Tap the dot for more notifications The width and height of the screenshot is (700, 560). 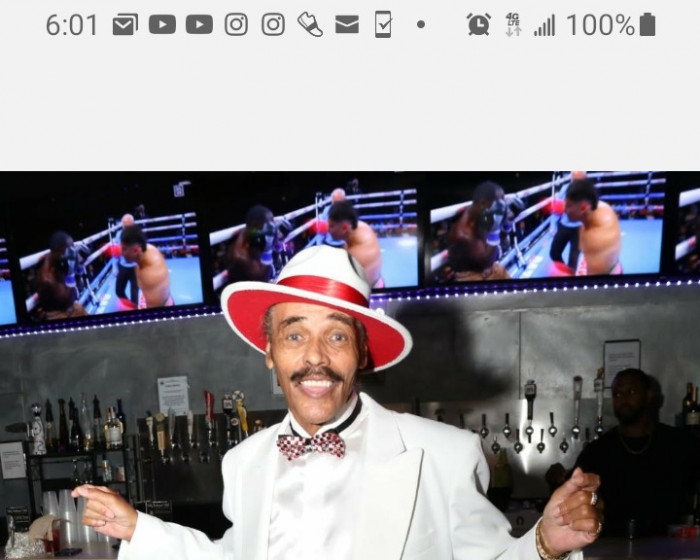[x=420, y=25]
